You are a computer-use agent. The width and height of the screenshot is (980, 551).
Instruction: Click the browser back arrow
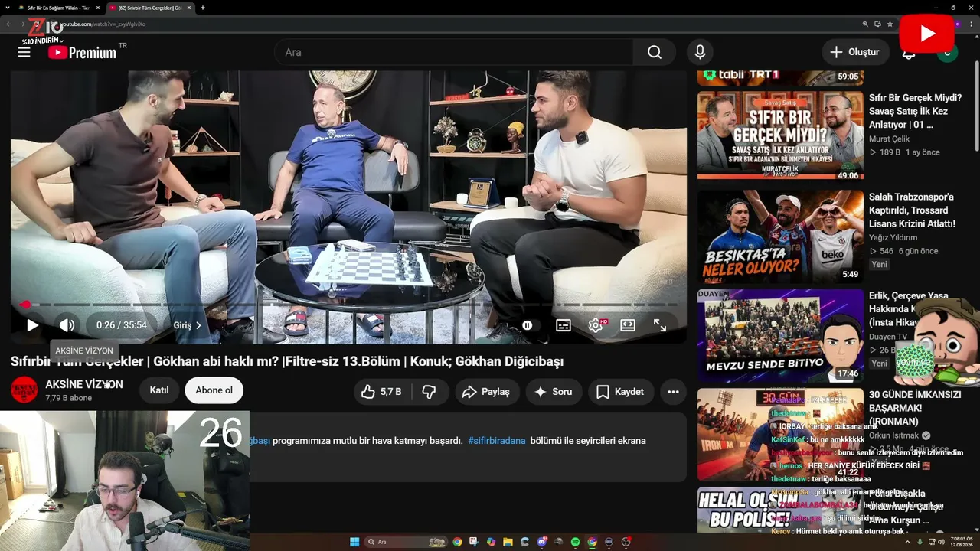9,24
